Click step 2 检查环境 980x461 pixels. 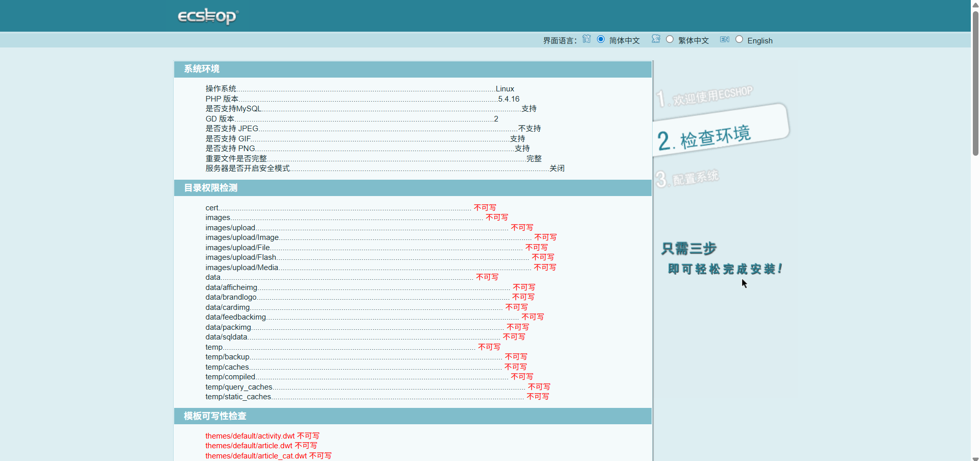pyautogui.click(x=721, y=130)
